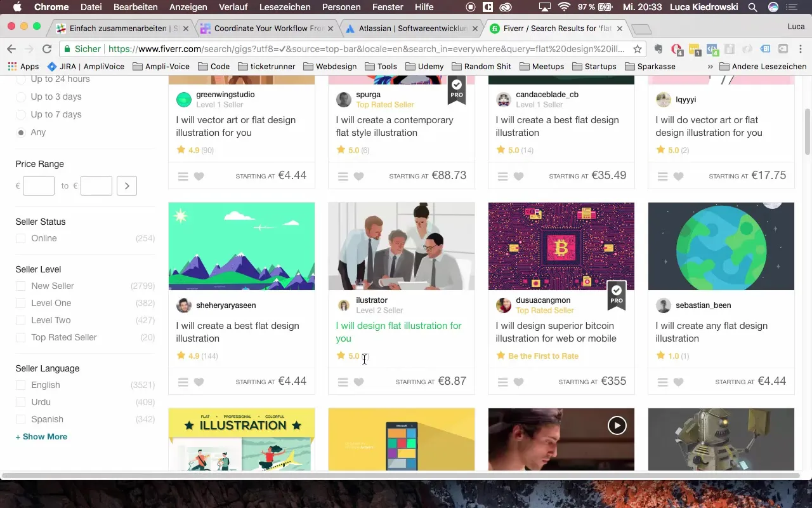
Task: Open the Webdesign bookmarks folder
Action: click(x=330, y=66)
